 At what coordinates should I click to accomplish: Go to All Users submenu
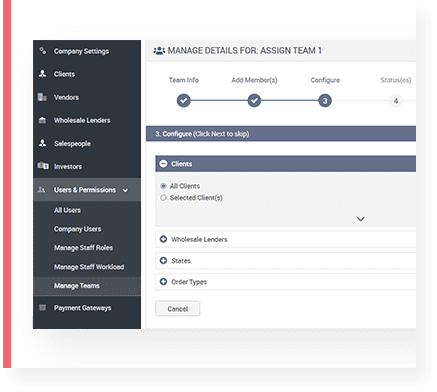pyautogui.click(x=67, y=210)
